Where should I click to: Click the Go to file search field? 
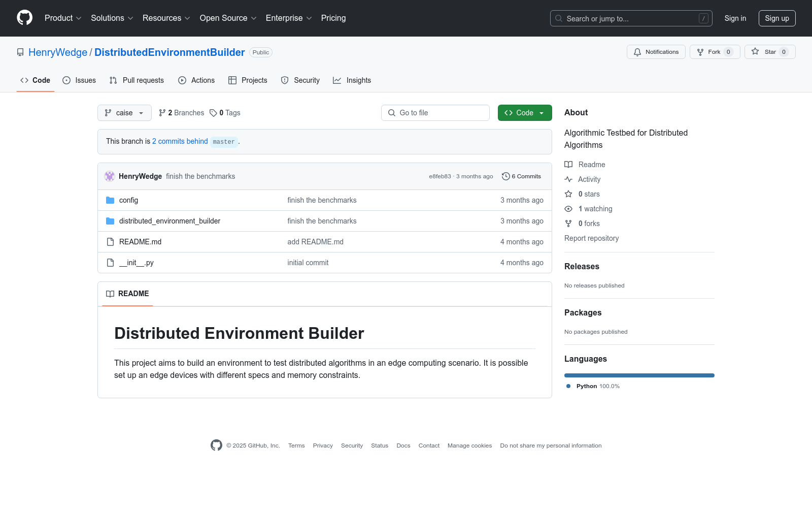(x=435, y=113)
